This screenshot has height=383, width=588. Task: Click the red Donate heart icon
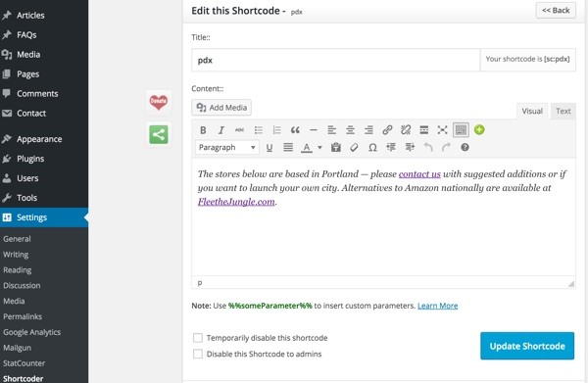(159, 102)
